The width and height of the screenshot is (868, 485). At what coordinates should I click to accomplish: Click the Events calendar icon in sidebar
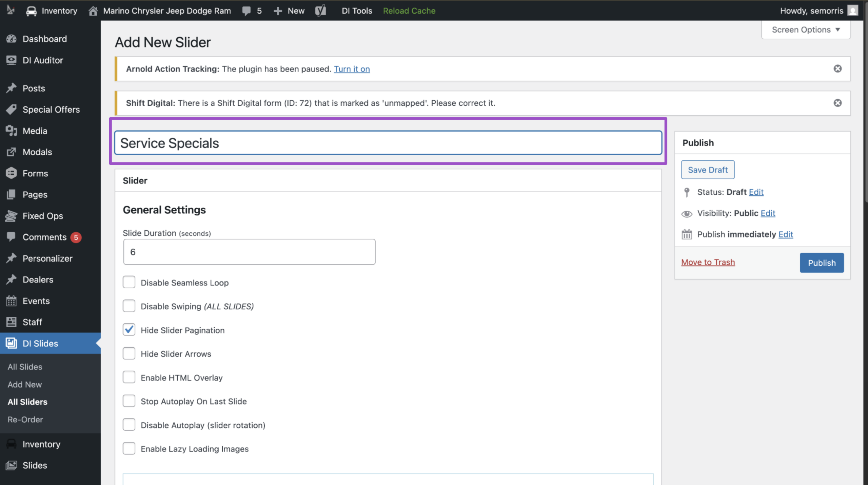coord(11,301)
